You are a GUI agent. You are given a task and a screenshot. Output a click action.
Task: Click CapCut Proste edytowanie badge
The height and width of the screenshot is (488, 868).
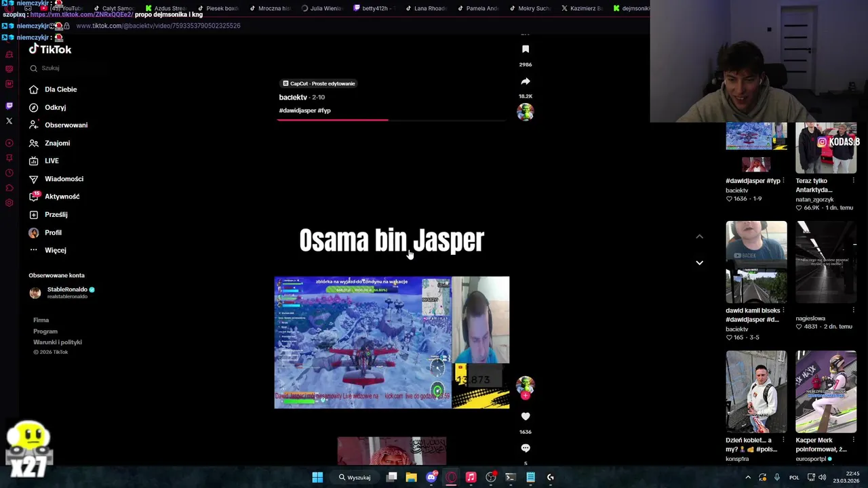click(x=319, y=83)
